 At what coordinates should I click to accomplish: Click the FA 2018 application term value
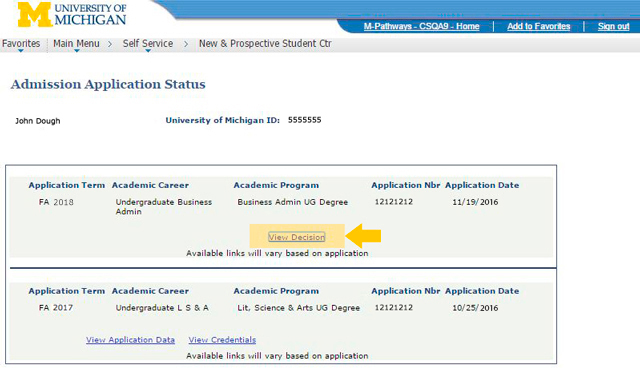tap(56, 202)
